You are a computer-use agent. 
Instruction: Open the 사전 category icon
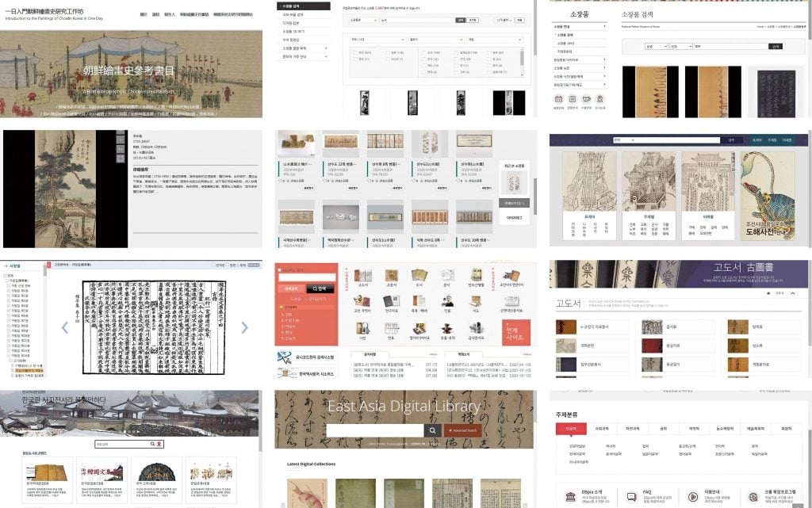click(x=363, y=328)
